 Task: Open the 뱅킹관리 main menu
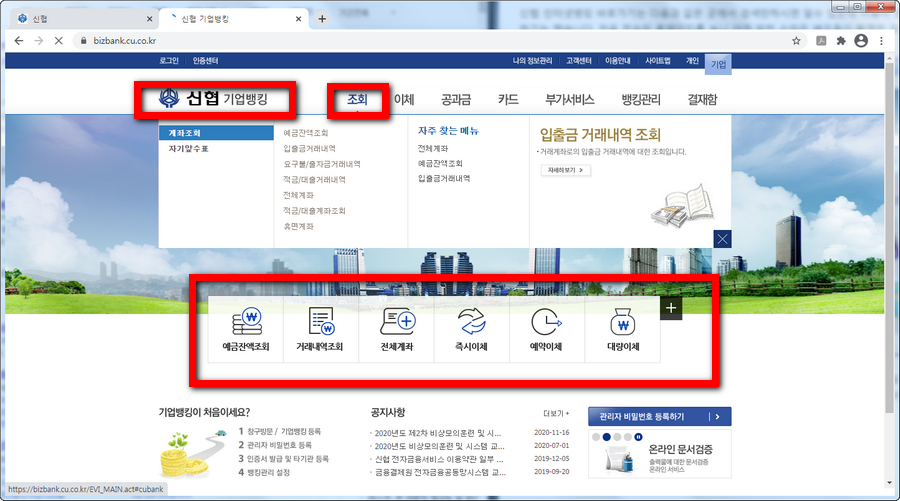point(641,99)
